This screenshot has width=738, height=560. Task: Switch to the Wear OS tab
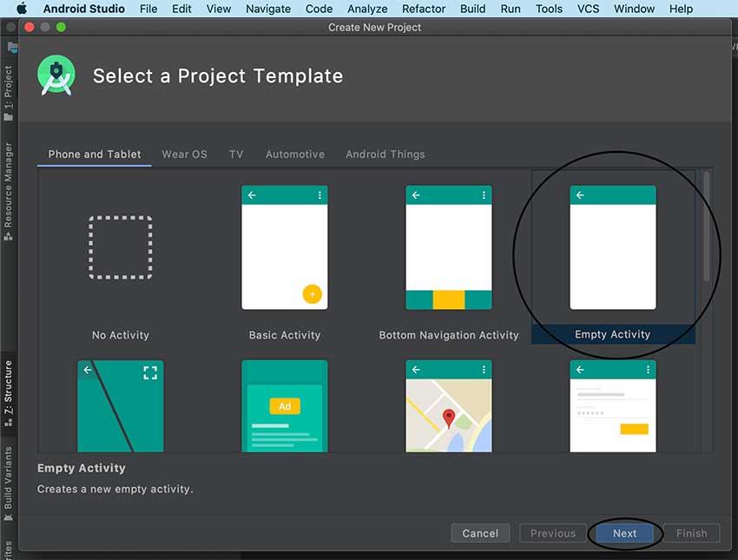184,155
